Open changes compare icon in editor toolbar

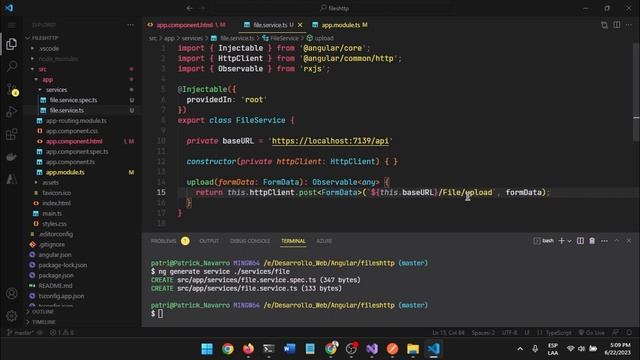pyautogui.click(x=604, y=25)
